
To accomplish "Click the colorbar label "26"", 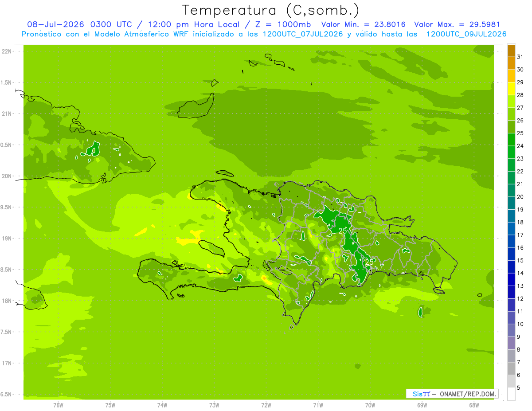I will click(520, 120).
